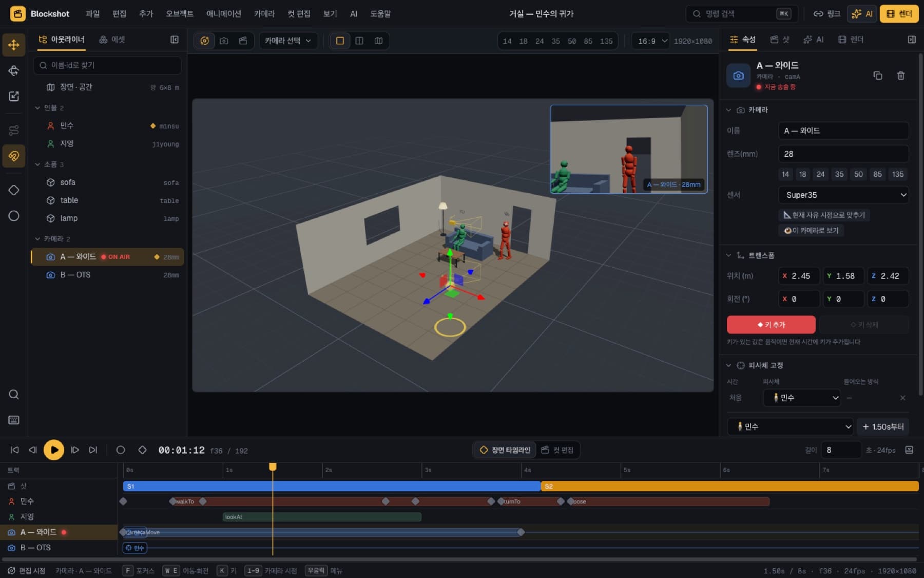Image resolution: width=924 pixels, height=578 pixels.
Task: Click the 렌더 button at top right
Action: coord(899,14)
